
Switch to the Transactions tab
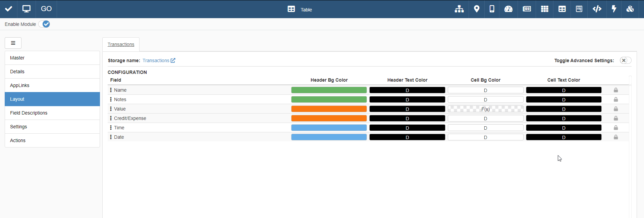pyautogui.click(x=121, y=44)
